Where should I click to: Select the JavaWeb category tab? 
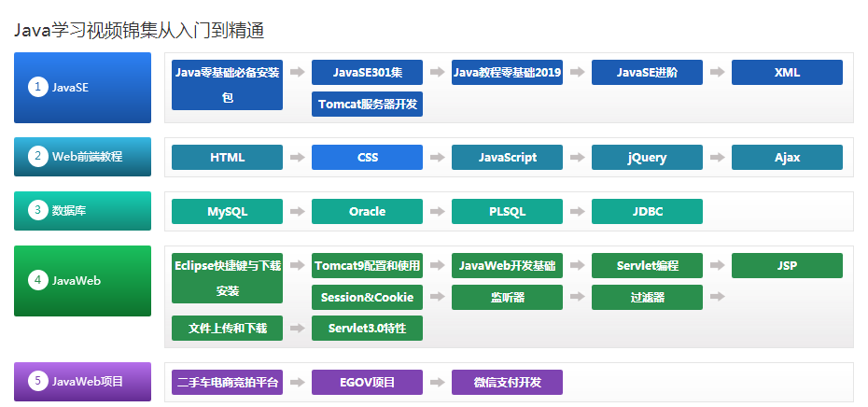tap(82, 280)
